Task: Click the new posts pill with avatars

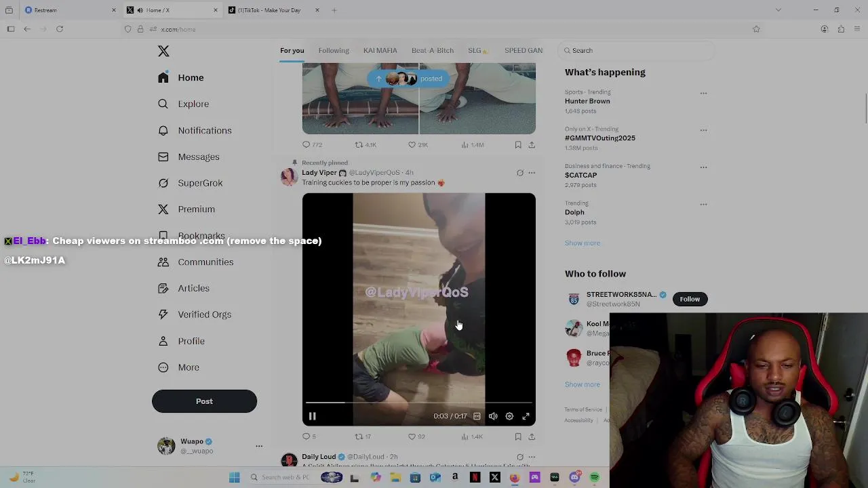Action: coord(409,79)
